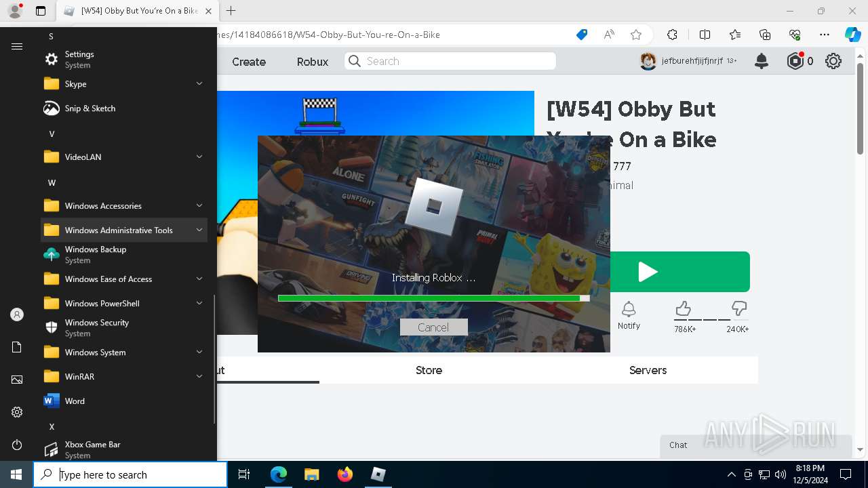868x488 pixels.
Task: Open Xbox Game Bar entry
Action: [124, 449]
